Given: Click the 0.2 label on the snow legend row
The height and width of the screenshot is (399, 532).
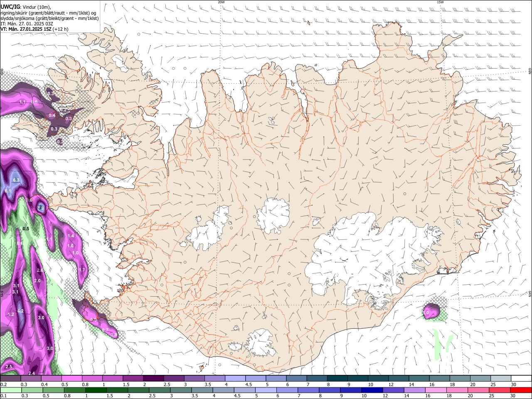Looking at the screenshot, I should click(x=3, y=384).
